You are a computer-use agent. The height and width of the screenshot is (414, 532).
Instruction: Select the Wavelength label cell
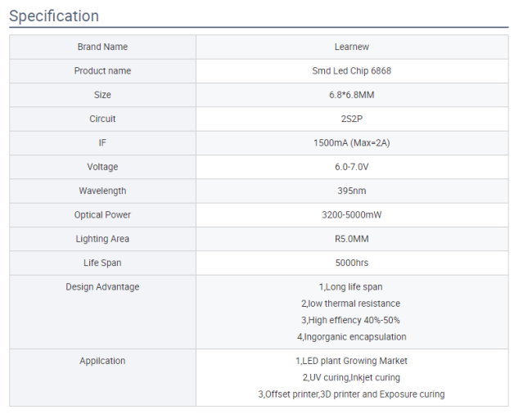(102, 191)
